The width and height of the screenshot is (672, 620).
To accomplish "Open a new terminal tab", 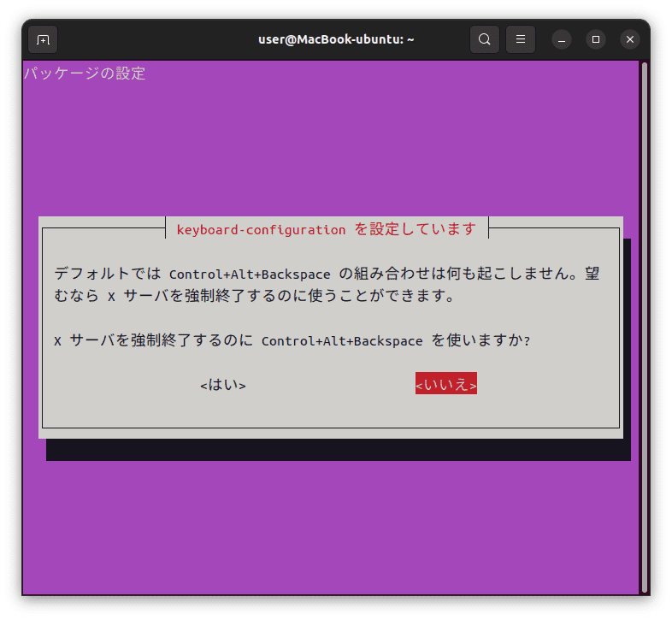I will (x=43, y=39).
